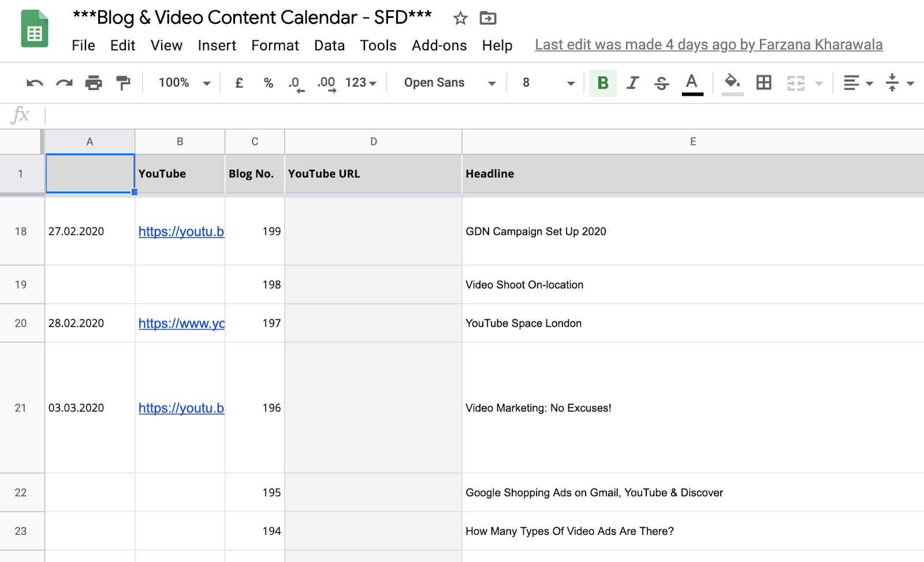Toggle italic text formatting

click(x=633, y=83)
